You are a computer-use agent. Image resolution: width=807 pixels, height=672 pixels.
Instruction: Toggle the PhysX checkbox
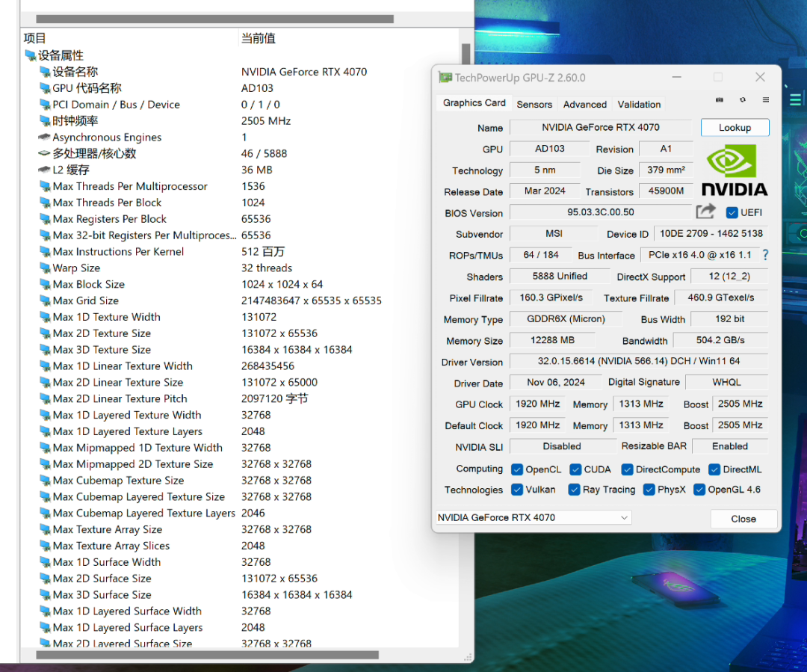[x=649, y=489]
